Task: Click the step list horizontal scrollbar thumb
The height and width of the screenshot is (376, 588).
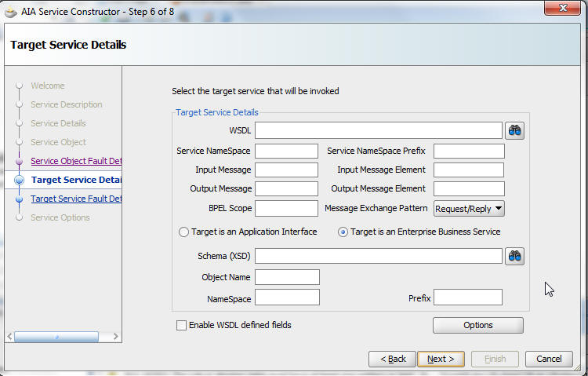Action: pyautogui.click(x=56, y=337)
